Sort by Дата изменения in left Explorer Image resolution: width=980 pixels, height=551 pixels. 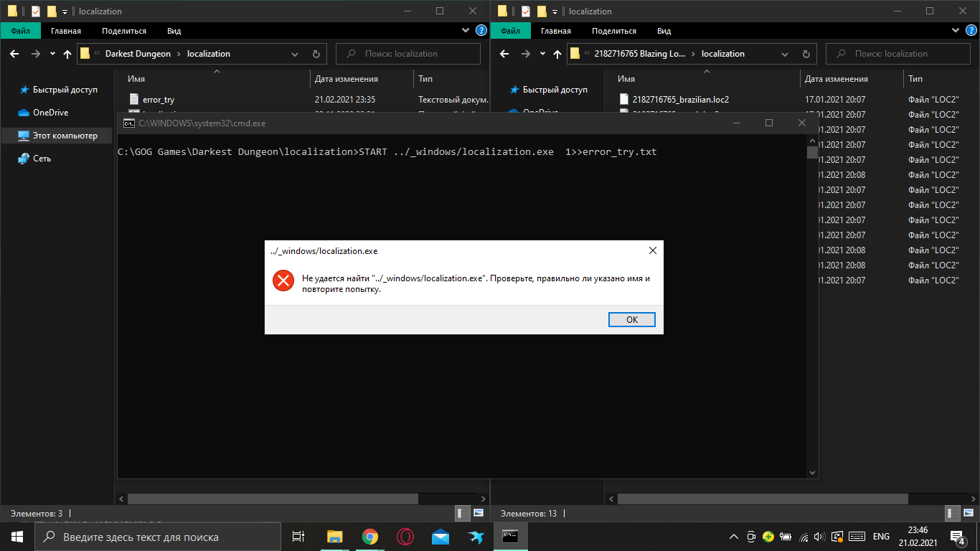pos(347,79)
